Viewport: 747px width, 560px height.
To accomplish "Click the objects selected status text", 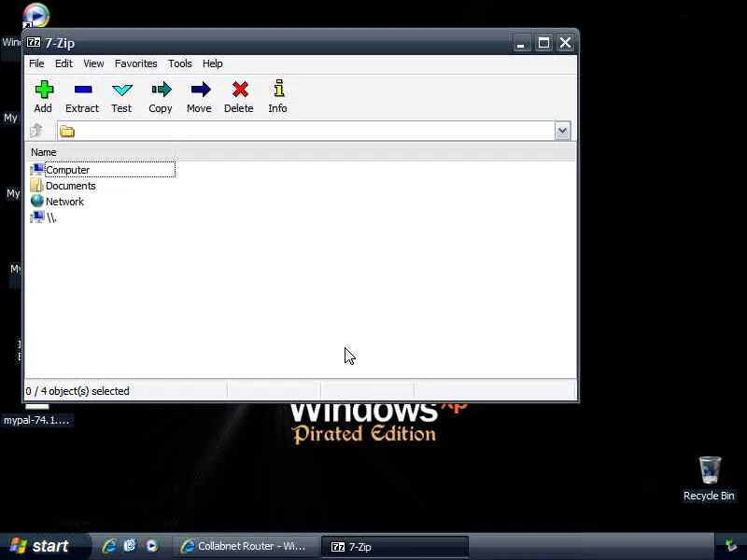I will pos(78,391).
